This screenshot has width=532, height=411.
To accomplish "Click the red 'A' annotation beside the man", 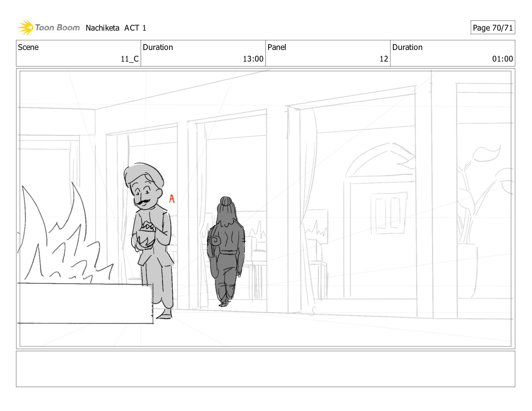I will (172, 199).
